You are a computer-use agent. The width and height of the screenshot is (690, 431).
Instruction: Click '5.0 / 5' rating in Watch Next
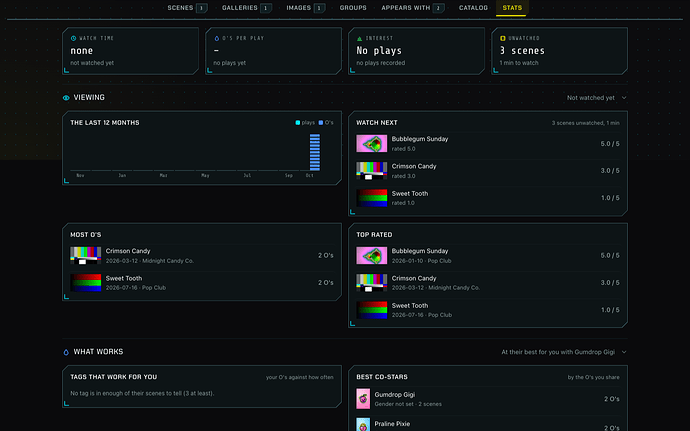pyautogui.click(x=610, y=144)
